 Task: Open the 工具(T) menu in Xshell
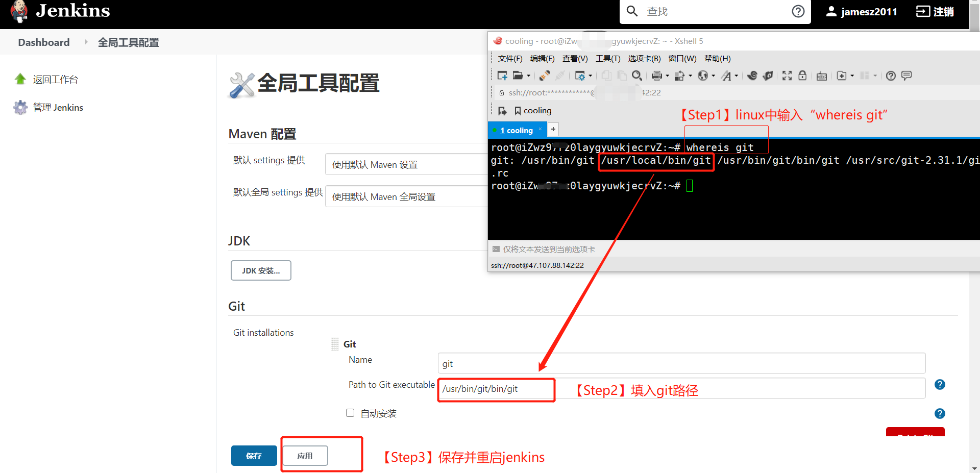(608, 59)
